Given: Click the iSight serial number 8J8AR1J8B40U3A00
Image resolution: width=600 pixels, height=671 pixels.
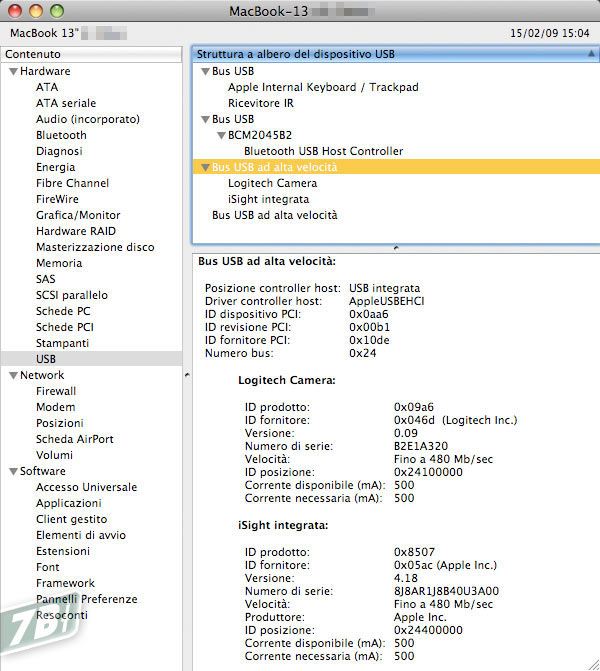Looking at the screenshot, I should pyautogui.click(x=446, y=591).
